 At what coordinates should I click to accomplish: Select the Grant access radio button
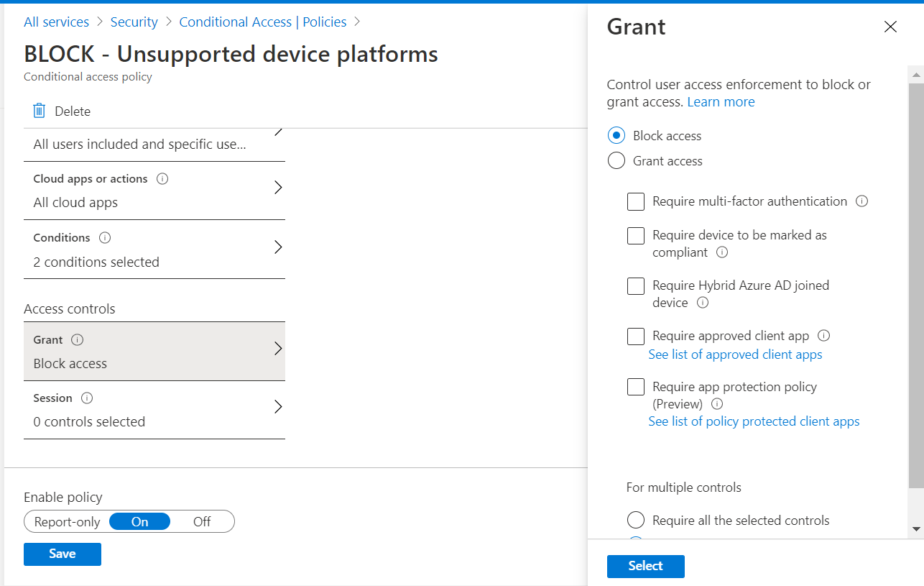click(x=616, y=161)
